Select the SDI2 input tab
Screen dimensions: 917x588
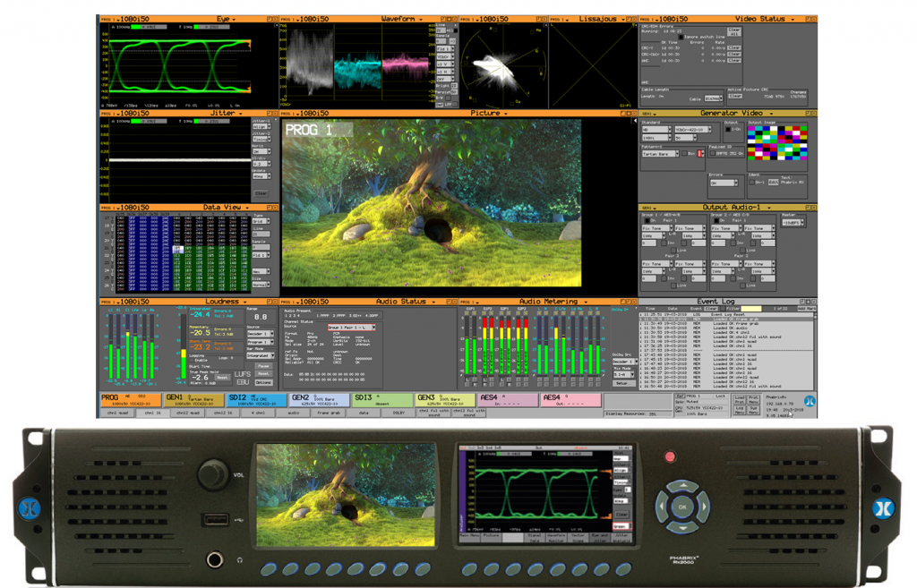(x=256, y=399)
